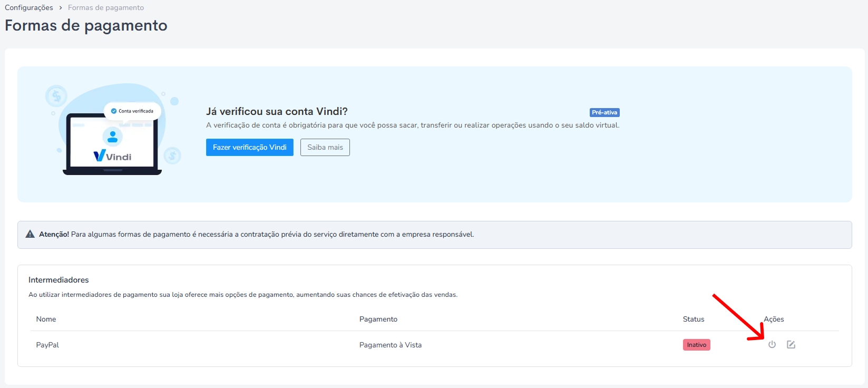
Task: Activate PayPal using the power icon
Action: tap(772, 345)
